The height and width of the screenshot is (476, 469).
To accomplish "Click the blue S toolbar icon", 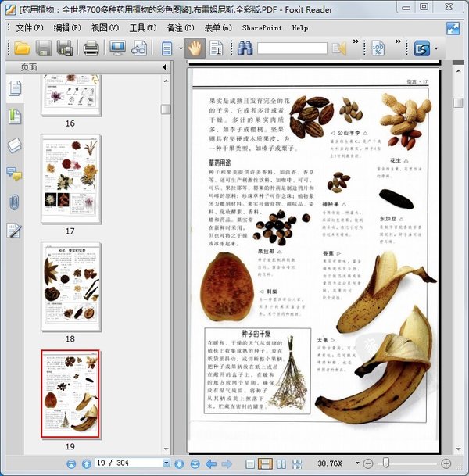I will (x=422, y=48).
